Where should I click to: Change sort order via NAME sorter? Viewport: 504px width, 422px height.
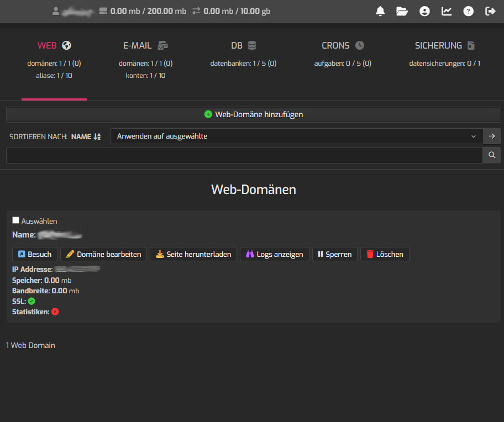tap(86, 136)
